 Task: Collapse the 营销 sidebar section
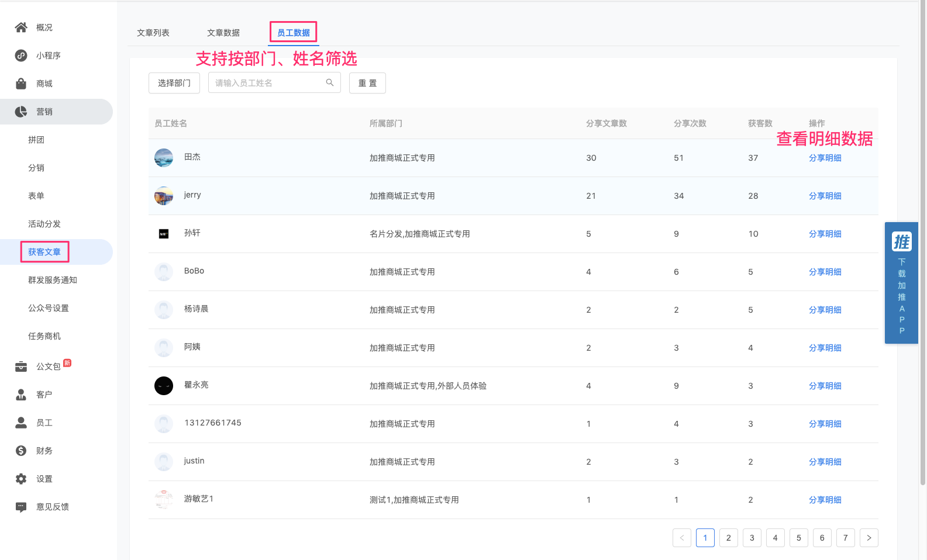[x=56, y=112]
